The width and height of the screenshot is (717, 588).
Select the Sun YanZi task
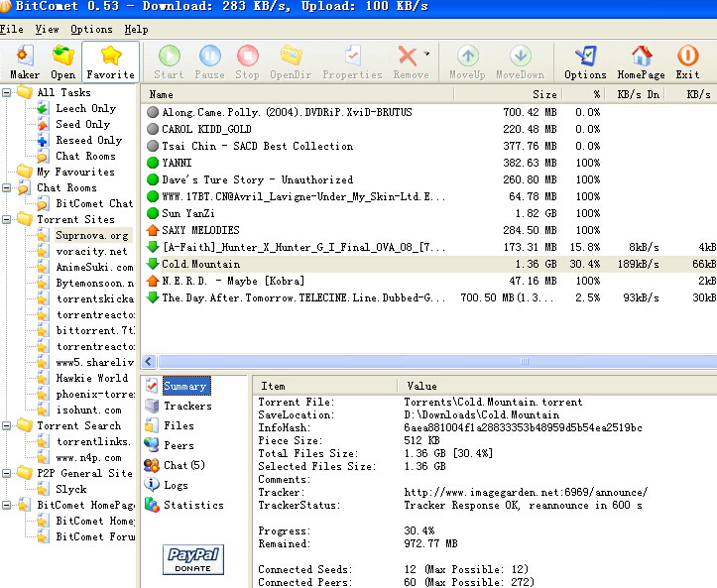coord(429,213)
